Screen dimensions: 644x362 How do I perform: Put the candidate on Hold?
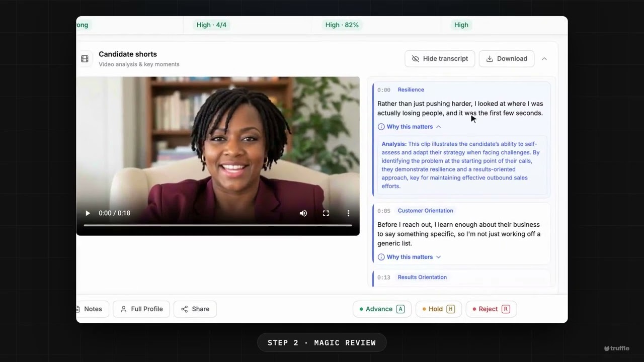(x=439, y=309)
